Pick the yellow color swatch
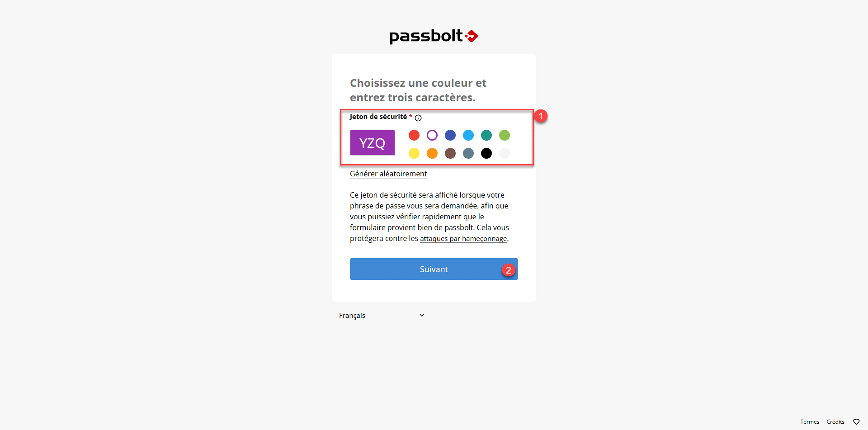 pyautogui.click(x=414, y=153)
